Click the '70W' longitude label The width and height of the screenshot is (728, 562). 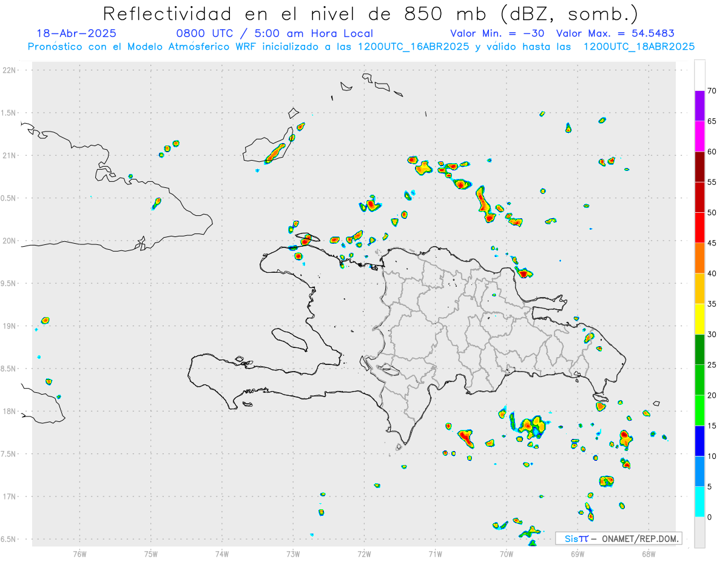pyautogui.click(x=507, y=554)
